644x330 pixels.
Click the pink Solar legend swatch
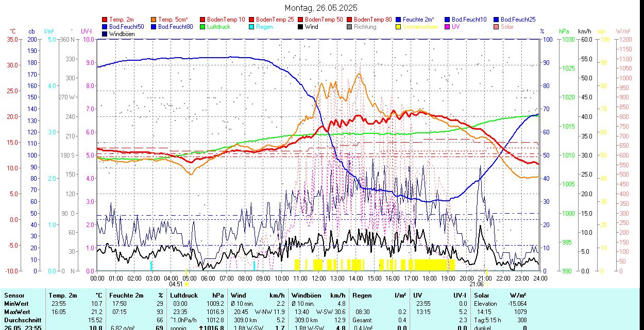(496, 27)
